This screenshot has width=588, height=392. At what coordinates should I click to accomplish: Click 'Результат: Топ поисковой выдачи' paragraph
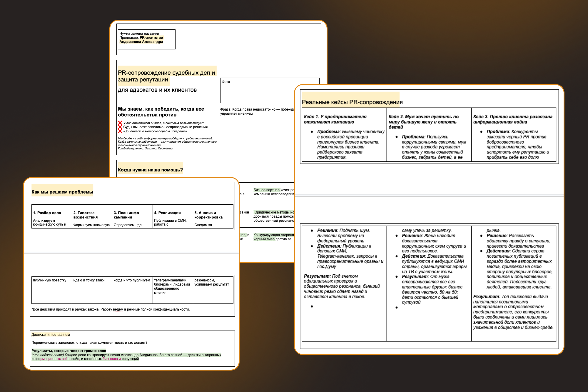[x=513, y=312]
